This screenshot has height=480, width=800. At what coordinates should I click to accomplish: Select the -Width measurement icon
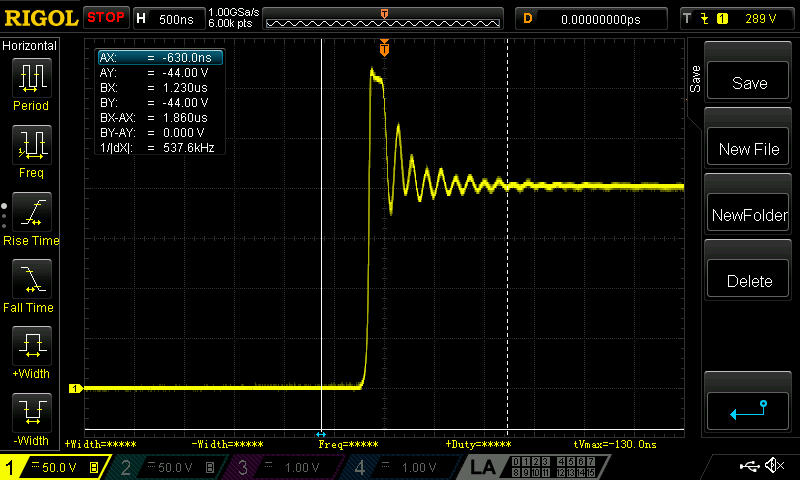coord(32,413)
